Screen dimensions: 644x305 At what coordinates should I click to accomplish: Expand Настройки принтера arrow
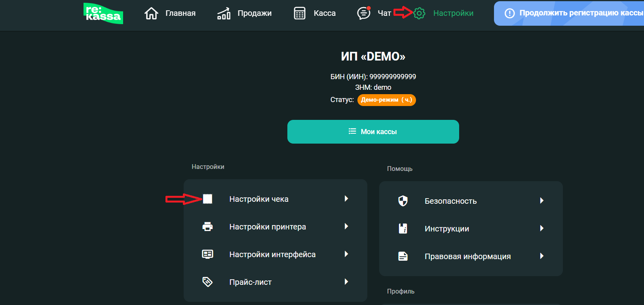[x=346, y=226]
